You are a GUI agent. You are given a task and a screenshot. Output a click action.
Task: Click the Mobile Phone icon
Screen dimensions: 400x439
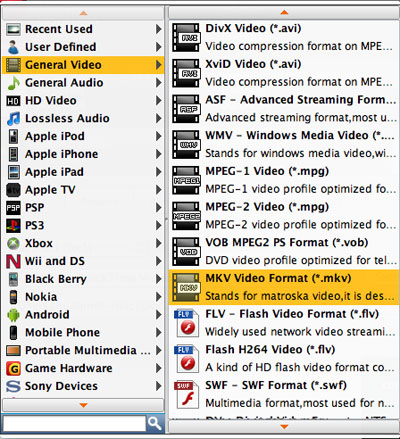pos(13,333)
